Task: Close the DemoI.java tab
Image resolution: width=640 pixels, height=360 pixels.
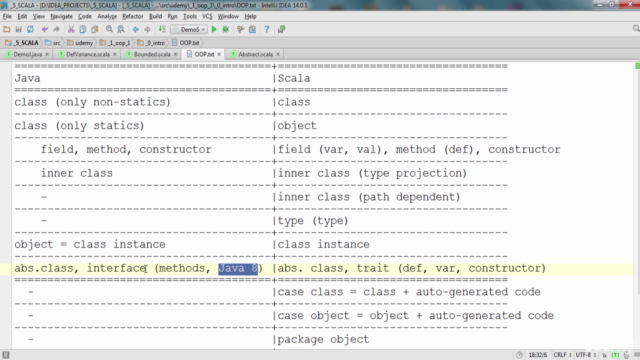Action: [x=47, y=54]
